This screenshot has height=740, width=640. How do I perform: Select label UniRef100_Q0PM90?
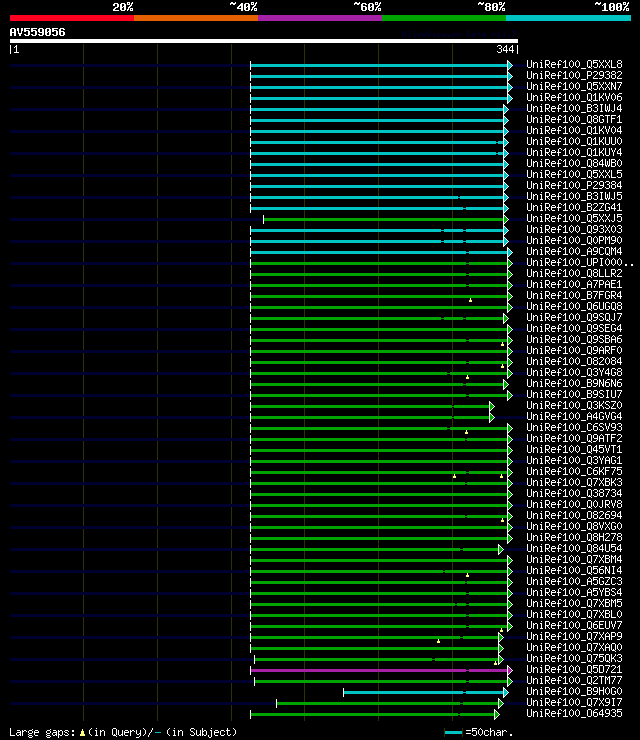[574, 240]
